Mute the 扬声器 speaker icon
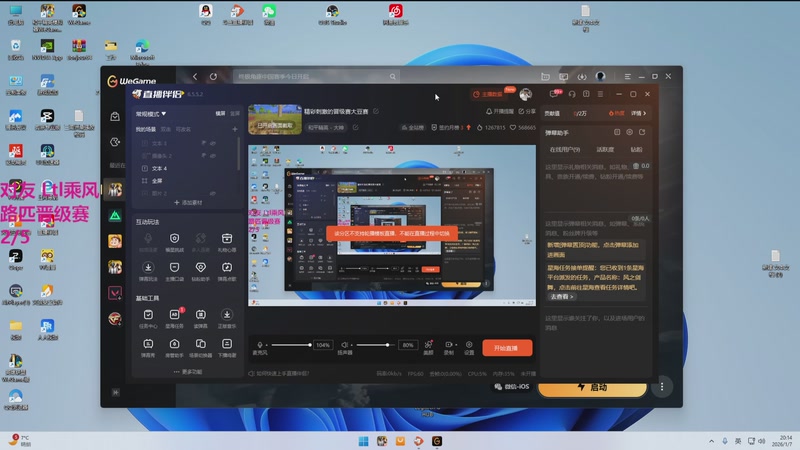This screenshot has width=800, height=450. pyautogui.click(x=344, y=345)
